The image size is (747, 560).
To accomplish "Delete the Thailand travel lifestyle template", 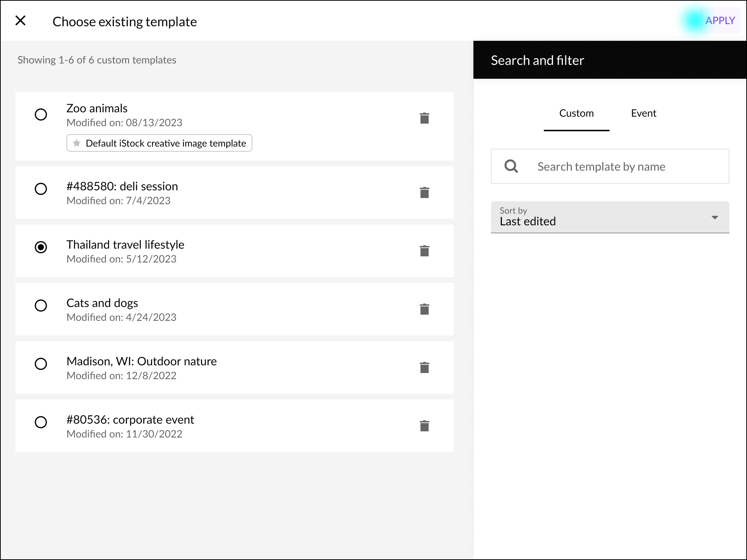I will (x=424, y=251).
